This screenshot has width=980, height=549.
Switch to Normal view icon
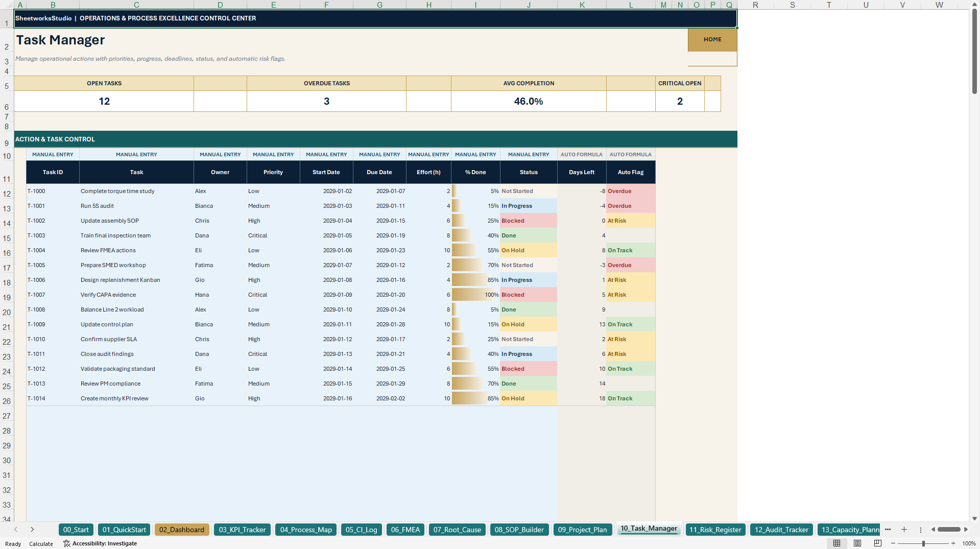coord(836,543)
